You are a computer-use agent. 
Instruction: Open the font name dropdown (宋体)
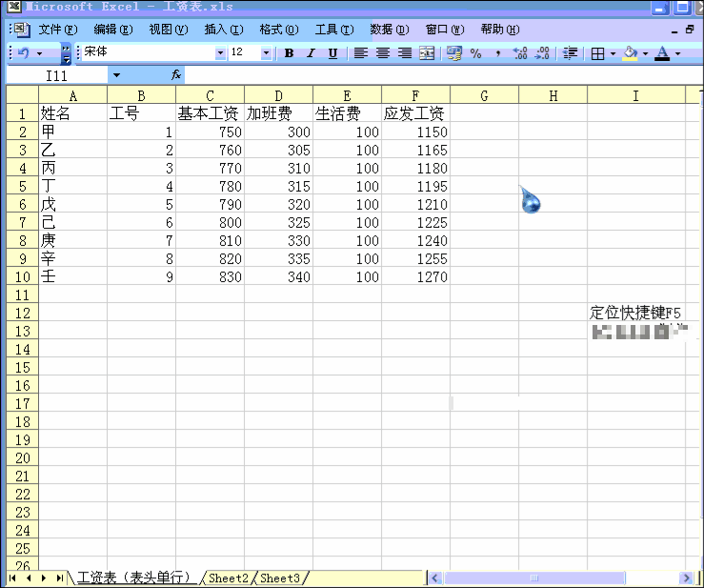point(220,53)
